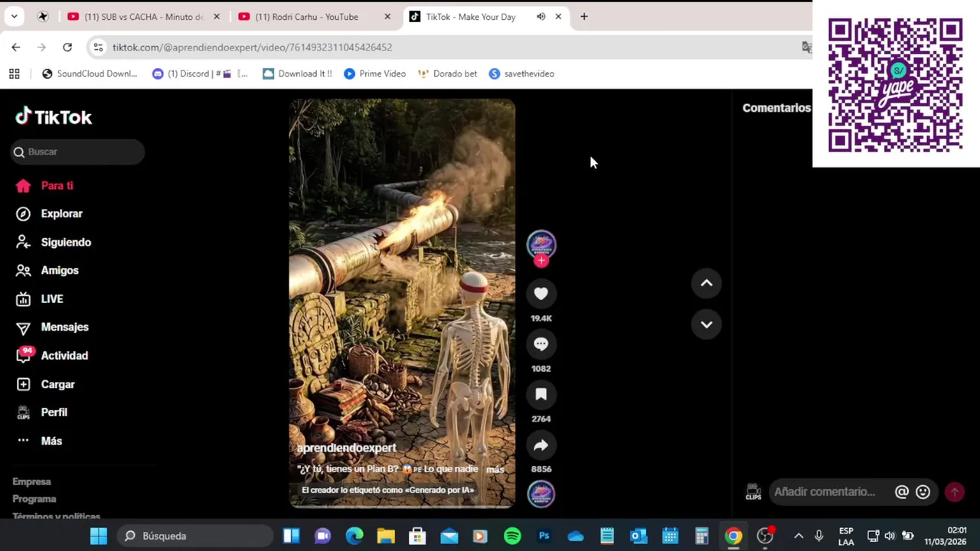Open the sound disc at bottom of actions
Image resolution: width=980 pixels, height=551 pixels.
point(541,494)
